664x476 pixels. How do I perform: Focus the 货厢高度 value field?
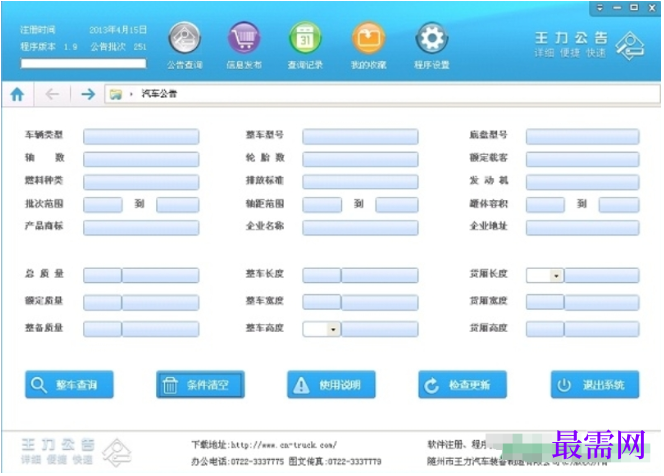(x=602, y=329)
